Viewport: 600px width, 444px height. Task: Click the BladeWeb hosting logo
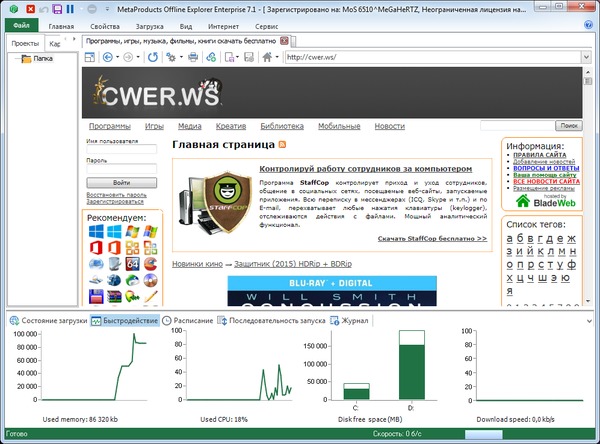[546, 201]
